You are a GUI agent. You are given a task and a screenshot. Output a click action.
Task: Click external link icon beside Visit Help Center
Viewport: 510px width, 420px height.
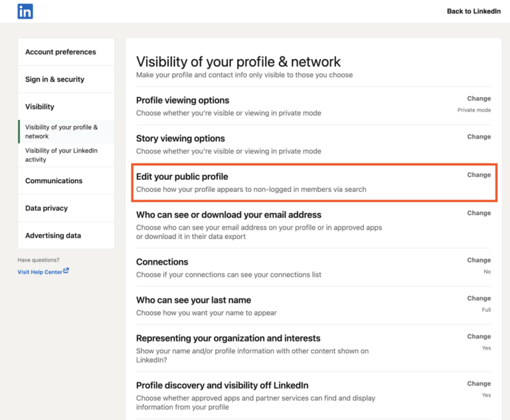[x=66, y=271]
